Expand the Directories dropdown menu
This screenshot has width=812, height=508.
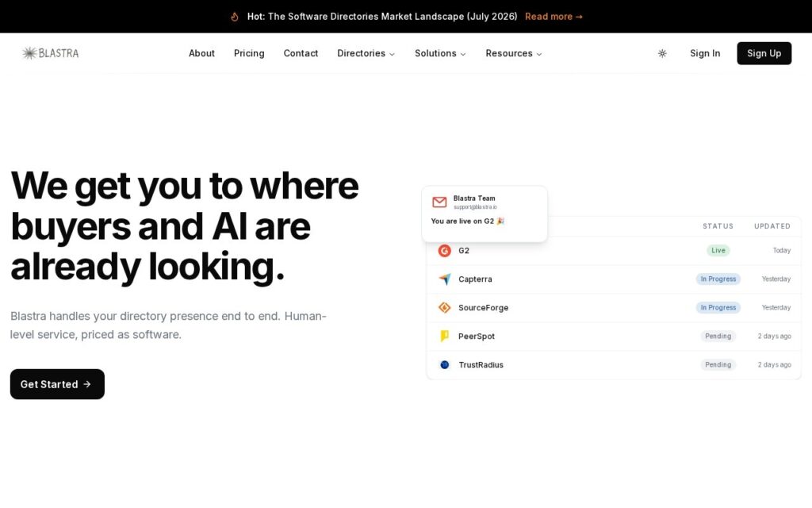tap(366, 53)
